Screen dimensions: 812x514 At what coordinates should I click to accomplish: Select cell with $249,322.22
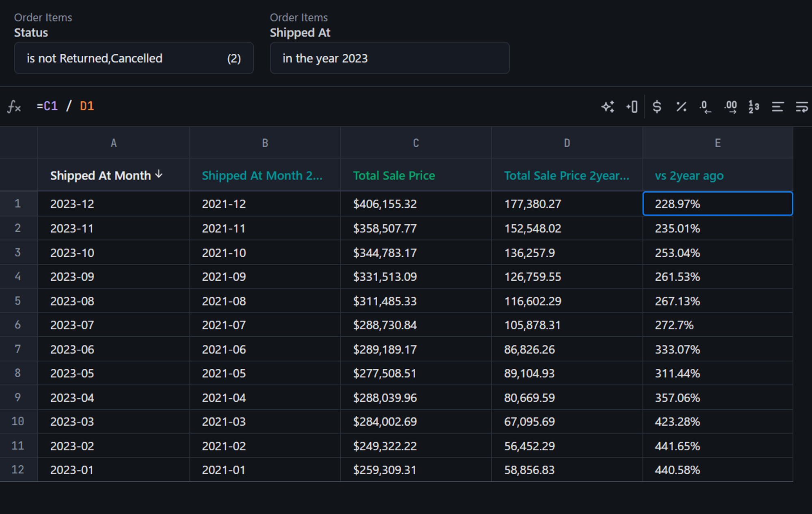[416, 446]
